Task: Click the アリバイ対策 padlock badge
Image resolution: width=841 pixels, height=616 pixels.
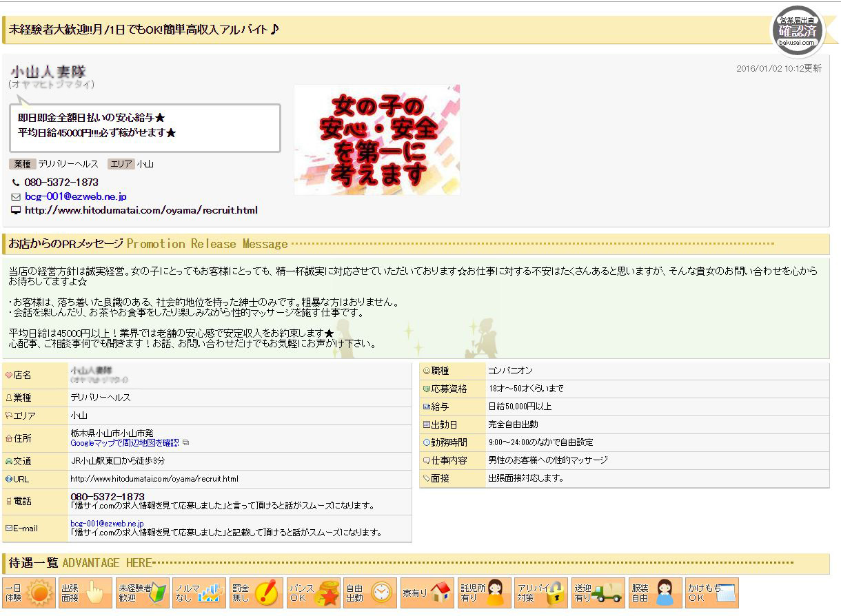Action: click(542, 593)
